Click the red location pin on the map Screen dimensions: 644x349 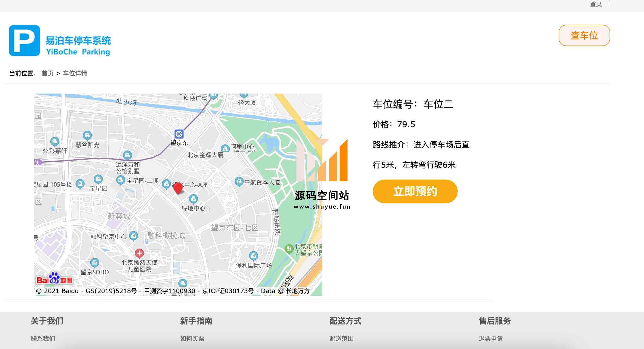pyautogui.click(x=178, y=188)
